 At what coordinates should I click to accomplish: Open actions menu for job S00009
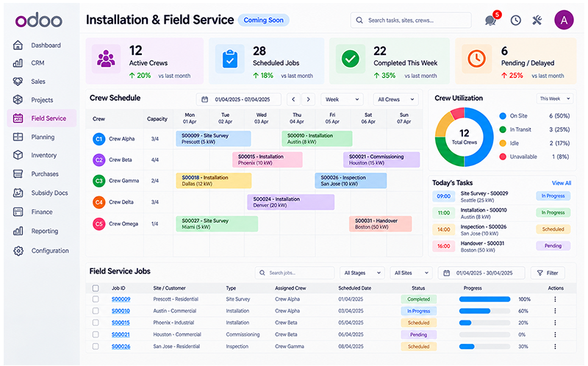555,299
